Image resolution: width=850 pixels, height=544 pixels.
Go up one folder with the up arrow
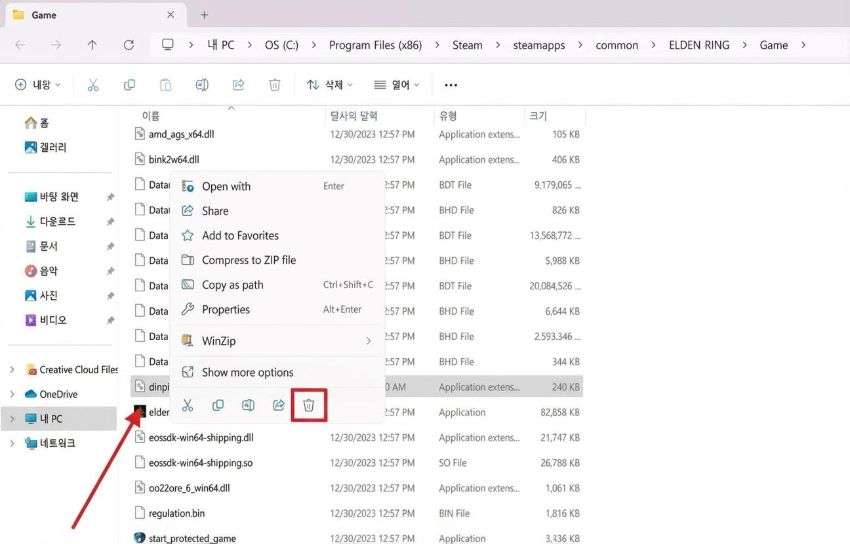(x=92, y=45)
